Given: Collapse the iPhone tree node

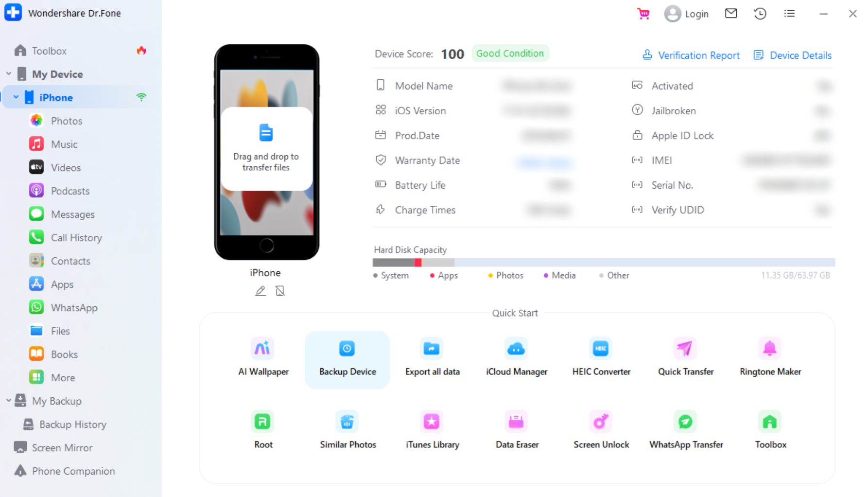Looking at the screenshot, I should coord(16,97).
